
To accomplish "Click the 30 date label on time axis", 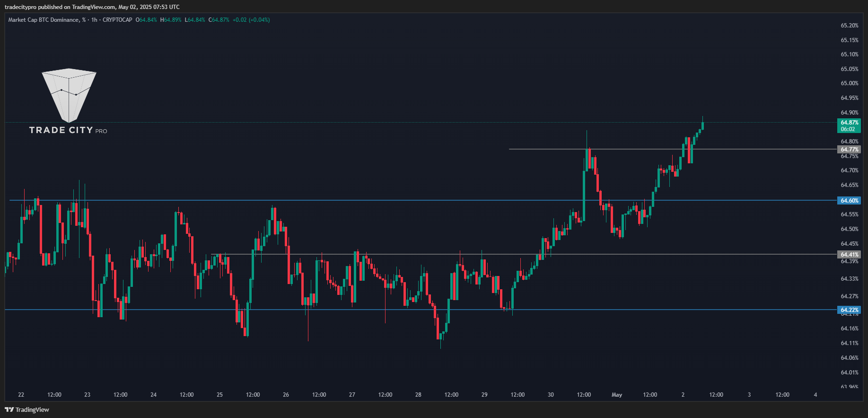I will pyautogui.click(x=551, y=395).
